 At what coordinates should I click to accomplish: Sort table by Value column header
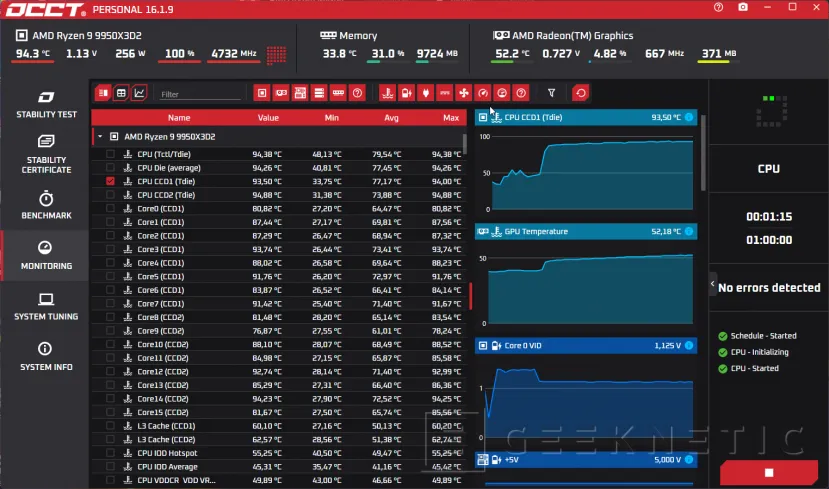click(268, 117)
